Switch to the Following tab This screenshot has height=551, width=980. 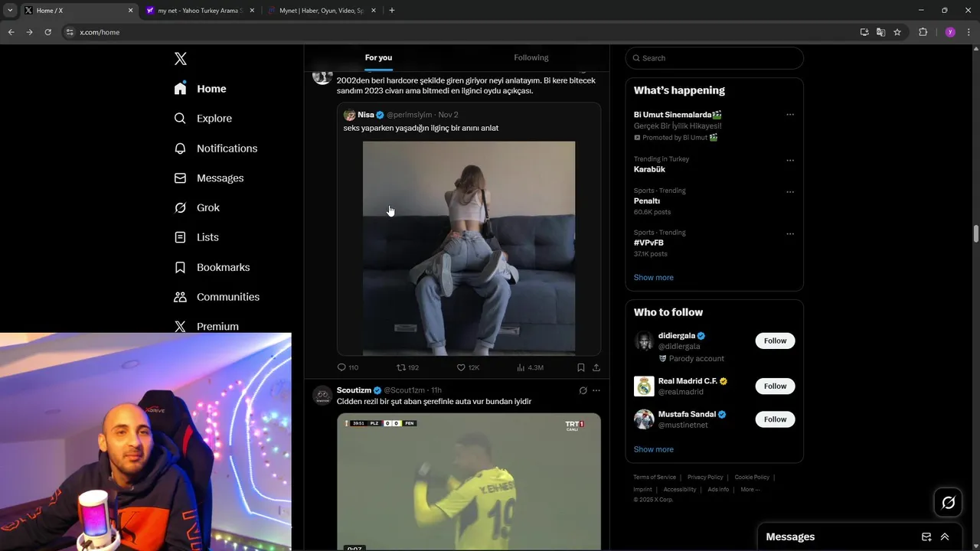point(531,57)
